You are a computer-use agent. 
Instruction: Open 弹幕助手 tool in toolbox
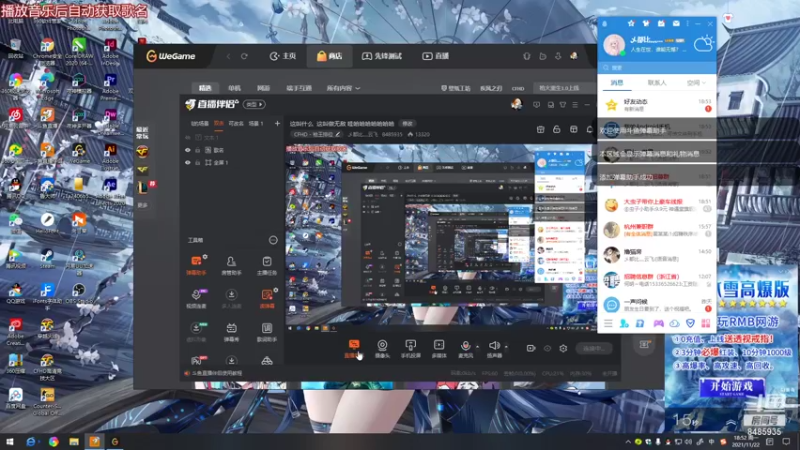tap(196, 265)
